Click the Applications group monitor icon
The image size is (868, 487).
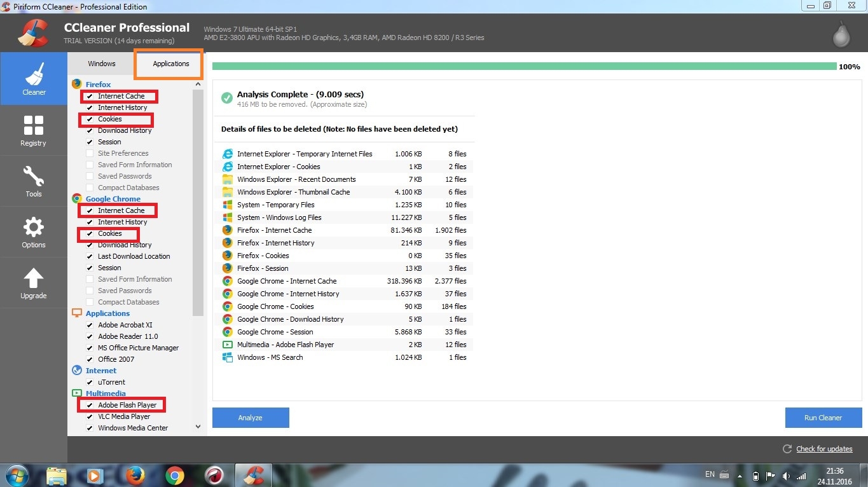pos(77,313)
